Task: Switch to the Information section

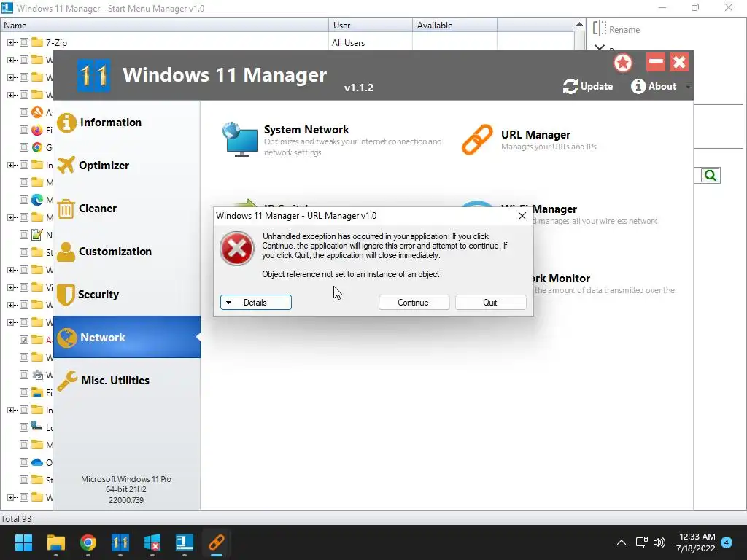Action: [127, 122]
